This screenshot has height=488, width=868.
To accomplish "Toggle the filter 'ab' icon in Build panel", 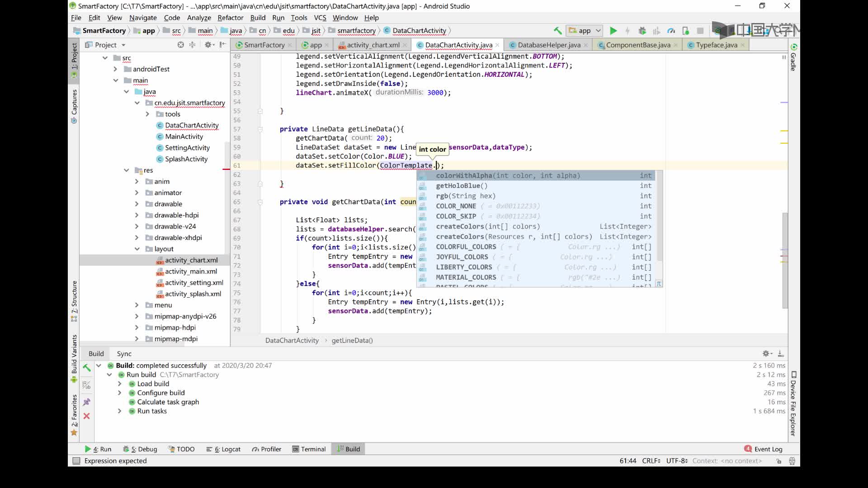I will 86,385.
